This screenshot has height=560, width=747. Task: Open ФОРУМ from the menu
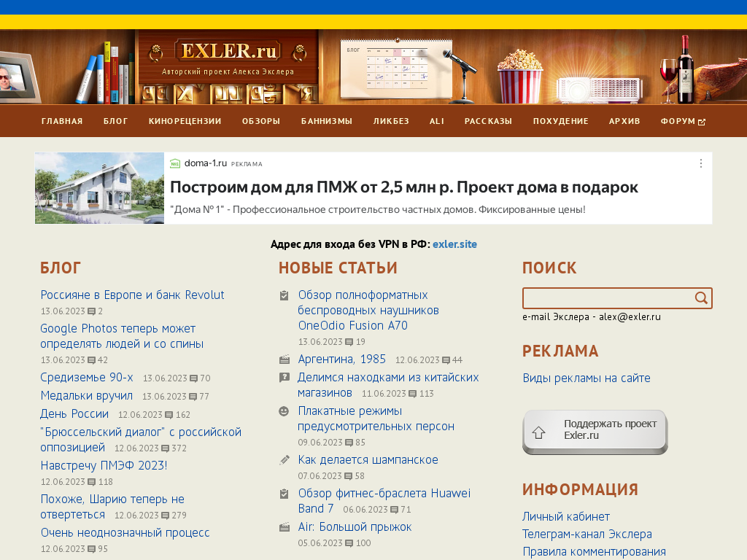point(678,121)
